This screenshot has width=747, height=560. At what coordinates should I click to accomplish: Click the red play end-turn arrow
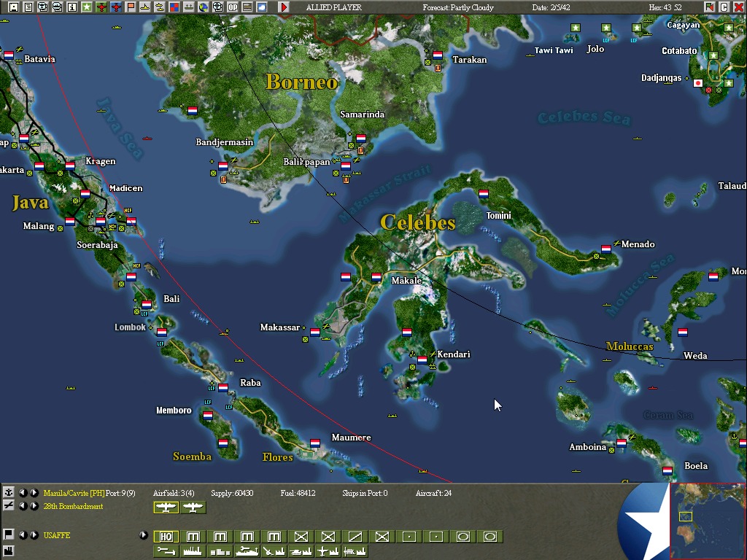pos(284,7)
